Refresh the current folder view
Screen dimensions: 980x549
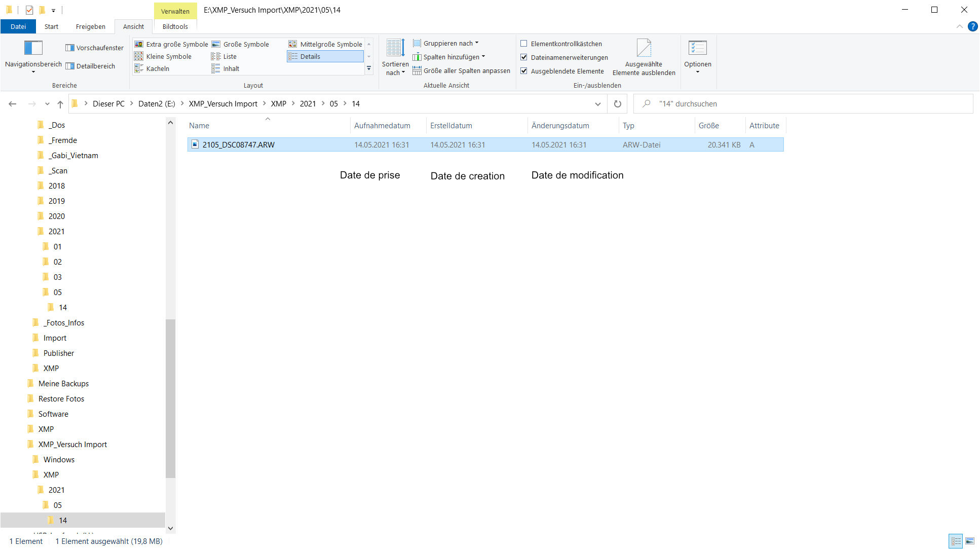pos(617,104)
